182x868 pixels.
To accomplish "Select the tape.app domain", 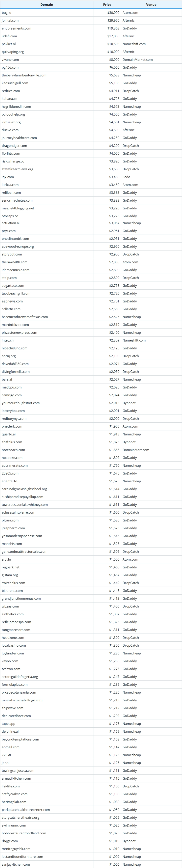I will (x=8, y=724).
